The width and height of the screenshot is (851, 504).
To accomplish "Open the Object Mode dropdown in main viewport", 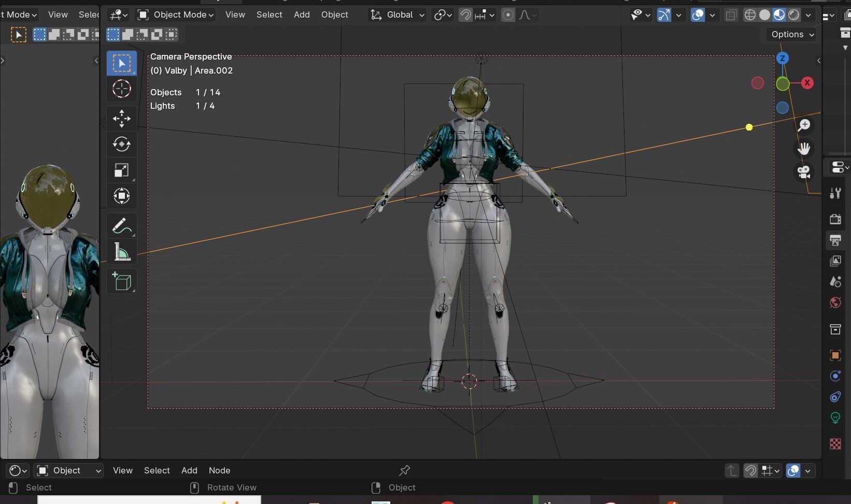I will [176, 15].
